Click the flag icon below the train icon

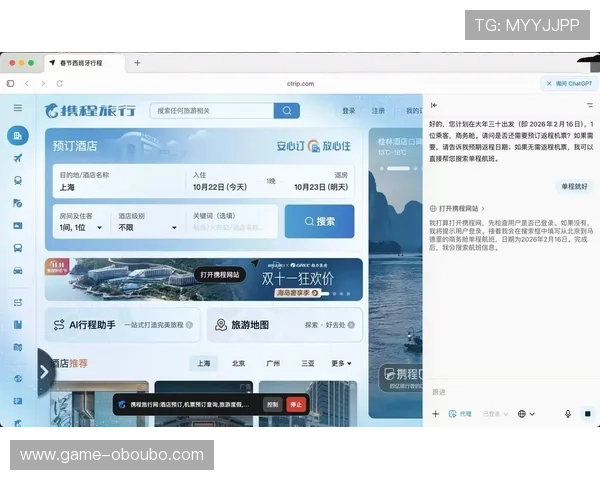(18, 203)
